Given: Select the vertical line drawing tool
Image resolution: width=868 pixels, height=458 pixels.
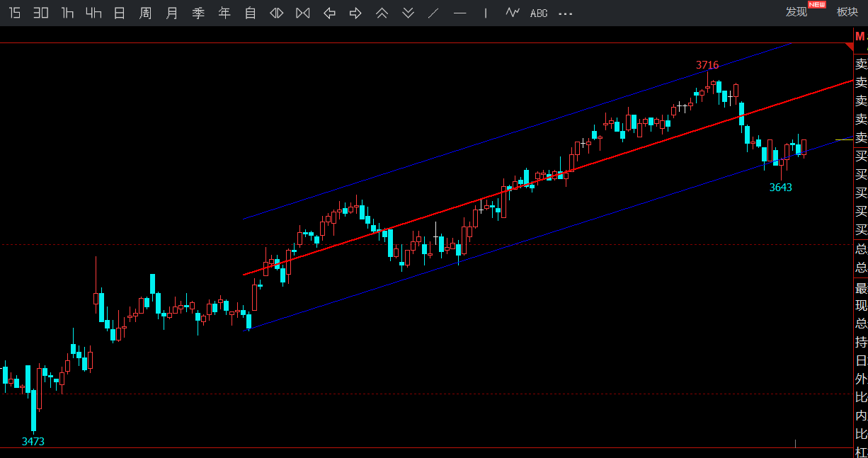Looking at the screenshot, I should pos(486,13).
